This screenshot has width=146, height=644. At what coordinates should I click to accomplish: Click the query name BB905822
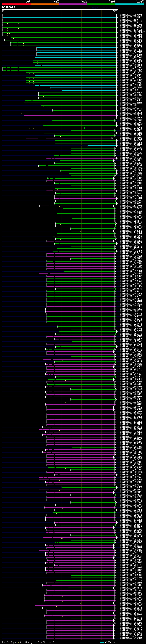click(8, 8)
